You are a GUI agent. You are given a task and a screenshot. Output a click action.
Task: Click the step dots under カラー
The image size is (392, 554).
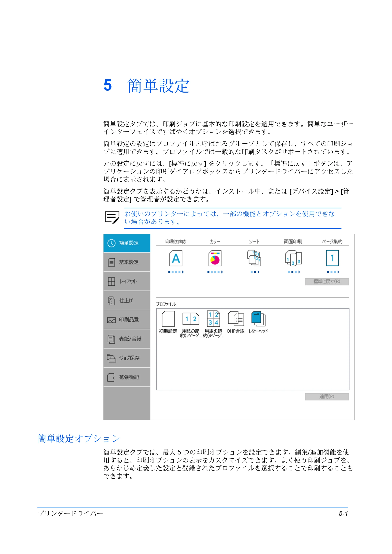215,272
